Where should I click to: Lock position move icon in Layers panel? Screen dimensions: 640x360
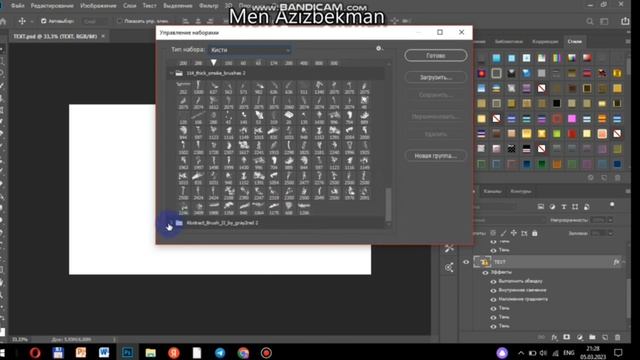514,233
